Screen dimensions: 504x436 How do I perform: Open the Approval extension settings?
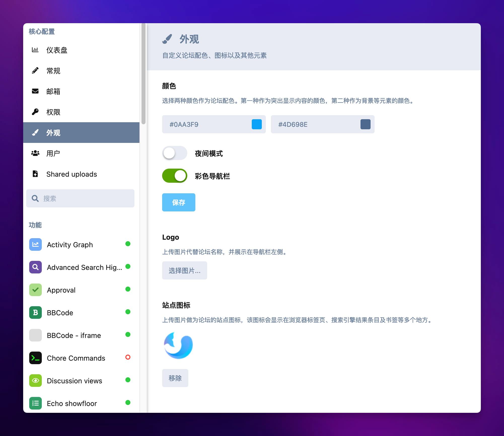pyautogui.click(x=81, y=290)
